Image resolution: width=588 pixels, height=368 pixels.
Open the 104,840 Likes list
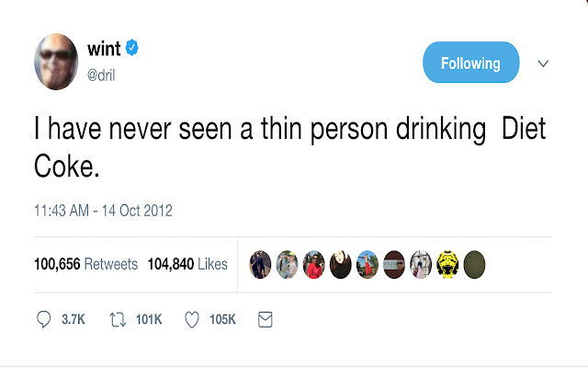point(186,264)
